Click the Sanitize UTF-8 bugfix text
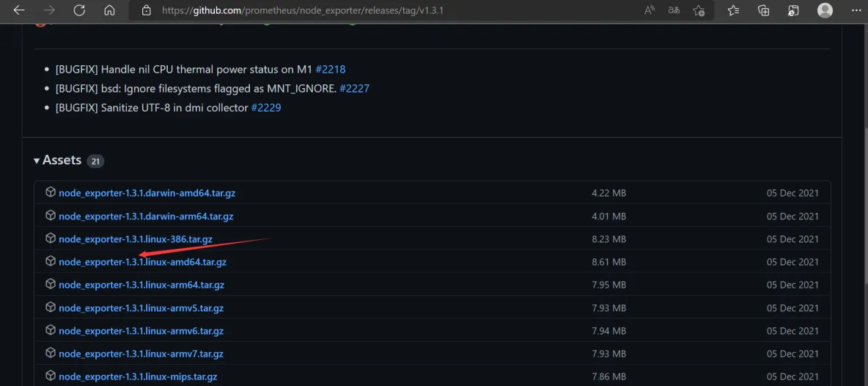Viewport: 868px width, 386px height. coord(152,107)
